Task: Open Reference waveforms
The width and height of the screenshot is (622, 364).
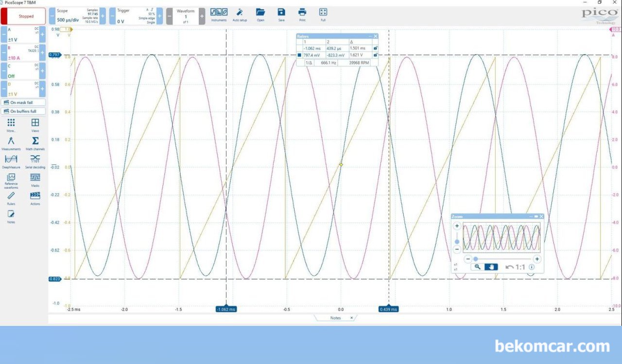Action: tap(11, 180)
